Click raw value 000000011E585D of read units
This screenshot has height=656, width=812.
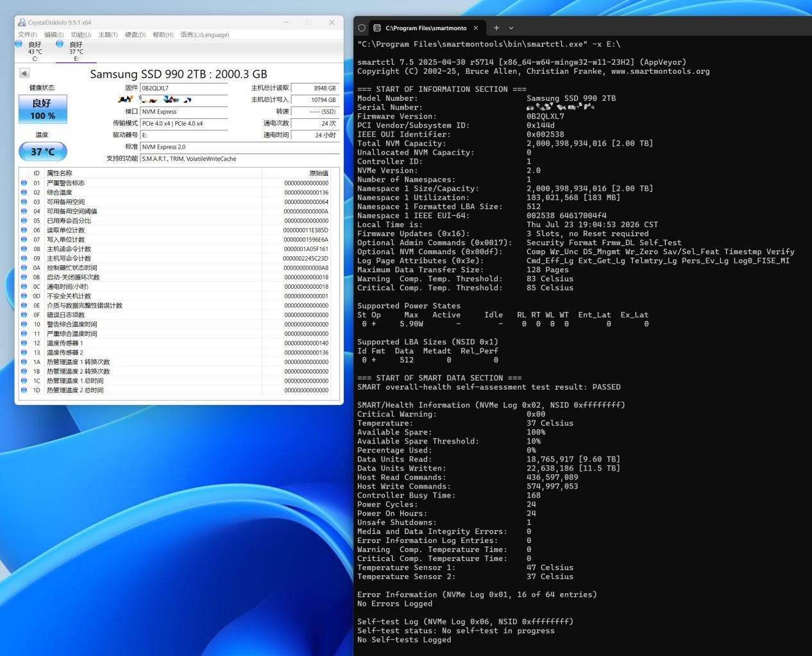click(305, 230)
